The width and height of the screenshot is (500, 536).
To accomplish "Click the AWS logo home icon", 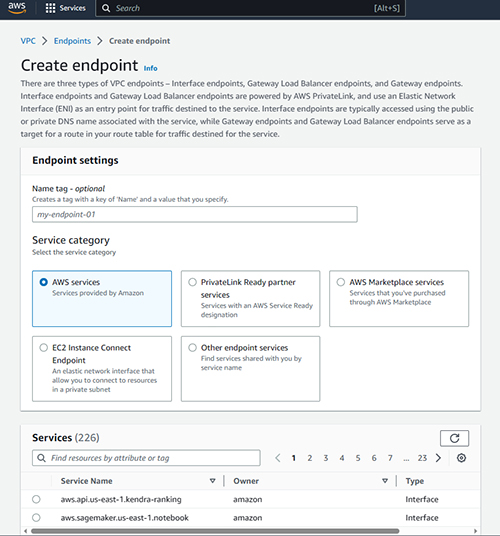I will click(x=17, y=8).
